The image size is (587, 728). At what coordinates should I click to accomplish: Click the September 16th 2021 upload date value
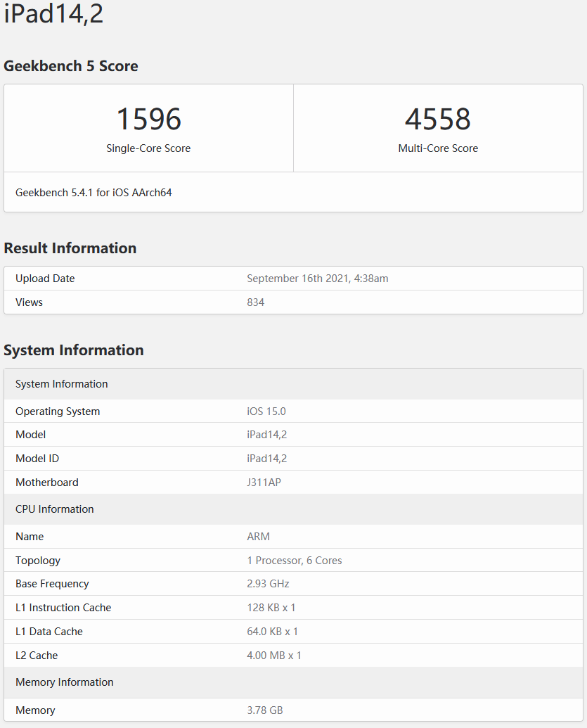(317, 279)
